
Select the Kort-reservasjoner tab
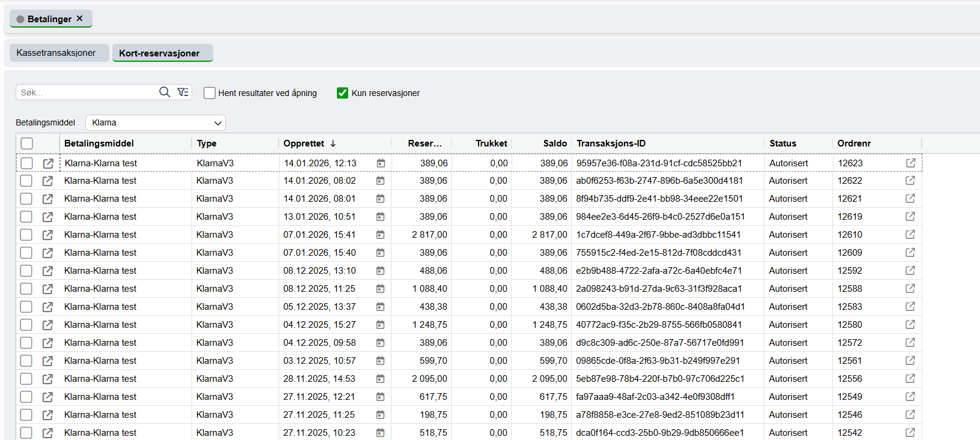(x=162, y=53)
